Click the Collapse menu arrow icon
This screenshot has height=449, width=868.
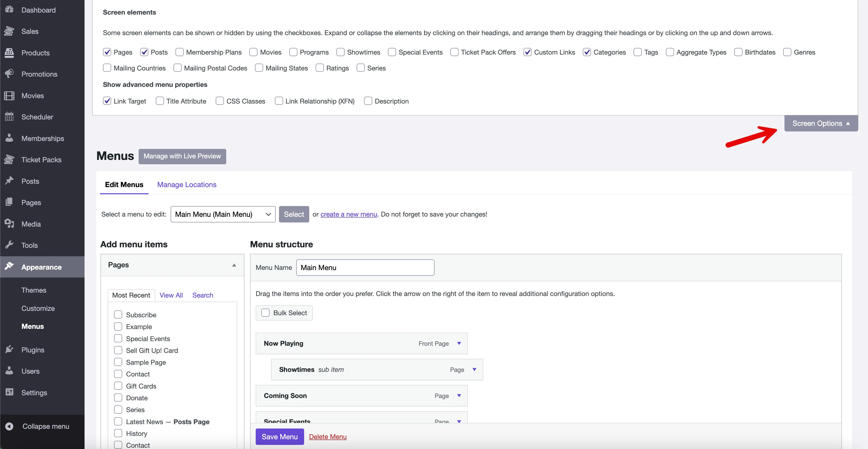point(9,426)
